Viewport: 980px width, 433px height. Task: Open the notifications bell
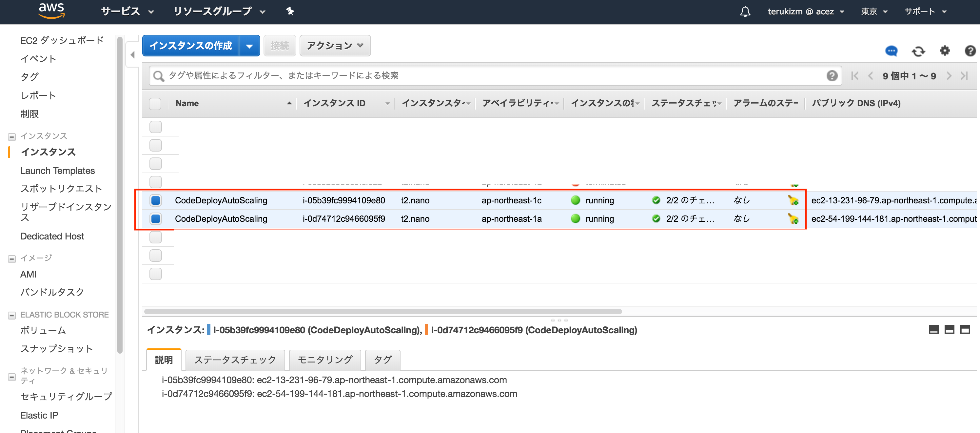745,11
